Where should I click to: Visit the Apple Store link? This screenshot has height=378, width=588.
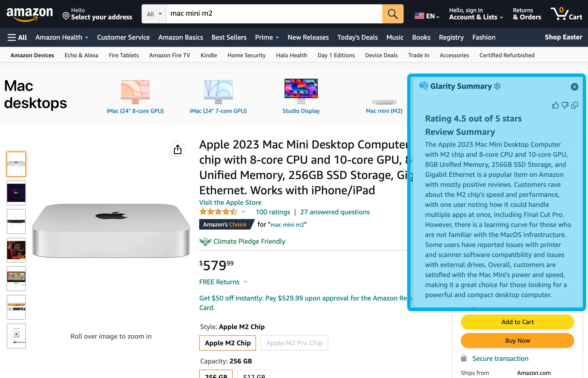(x=230, y=202)
